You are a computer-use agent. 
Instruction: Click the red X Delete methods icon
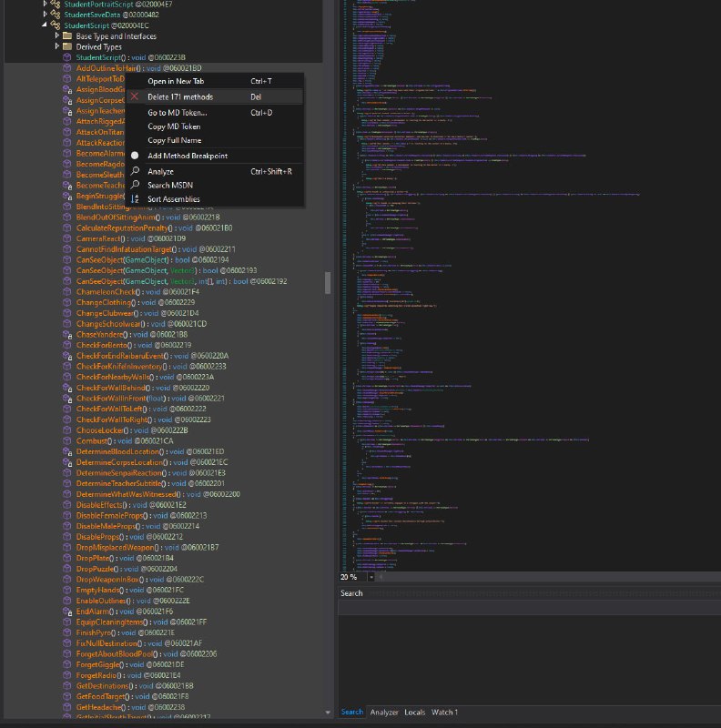pyautogui.click(x=135, y=96)
